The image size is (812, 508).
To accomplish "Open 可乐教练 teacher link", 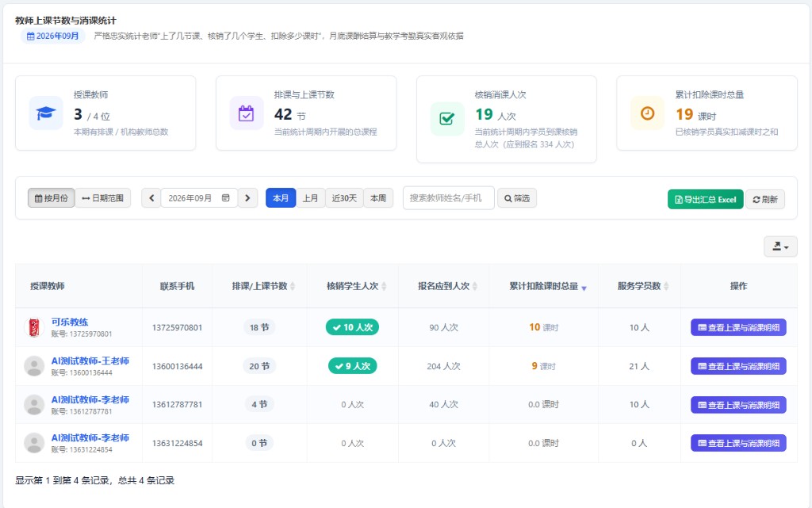I will tap(70, 322).
